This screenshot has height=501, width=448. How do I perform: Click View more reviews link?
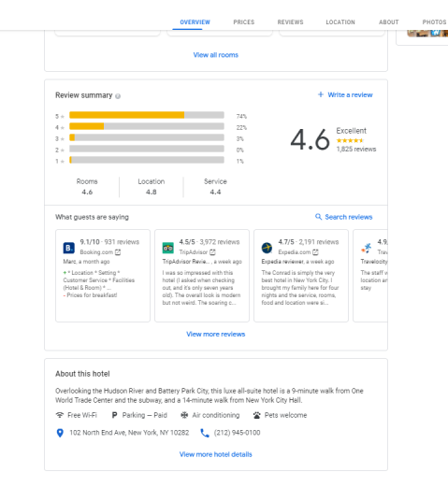pyautogui.click(x=216, y=335)
